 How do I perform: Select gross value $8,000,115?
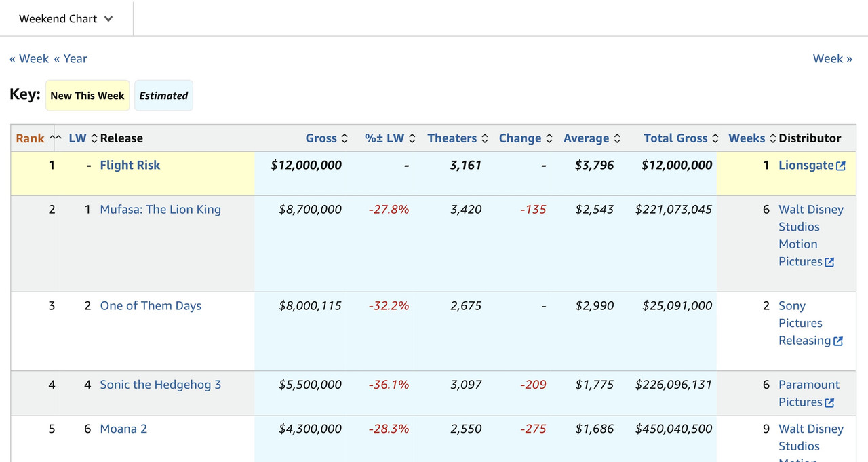[311, 306]
